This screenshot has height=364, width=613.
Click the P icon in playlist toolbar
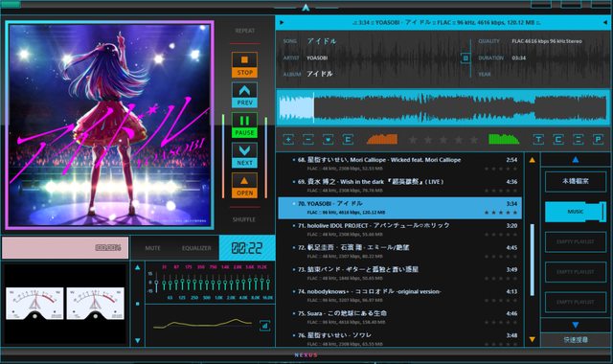pyautogui.click(x=598, y=139)
